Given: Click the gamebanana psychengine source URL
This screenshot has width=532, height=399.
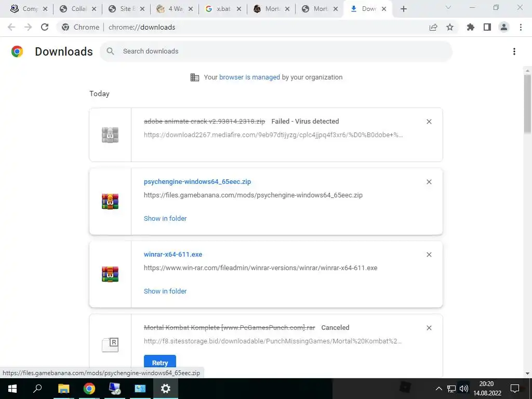Looking at the screenshot, I should pos(253,195).
